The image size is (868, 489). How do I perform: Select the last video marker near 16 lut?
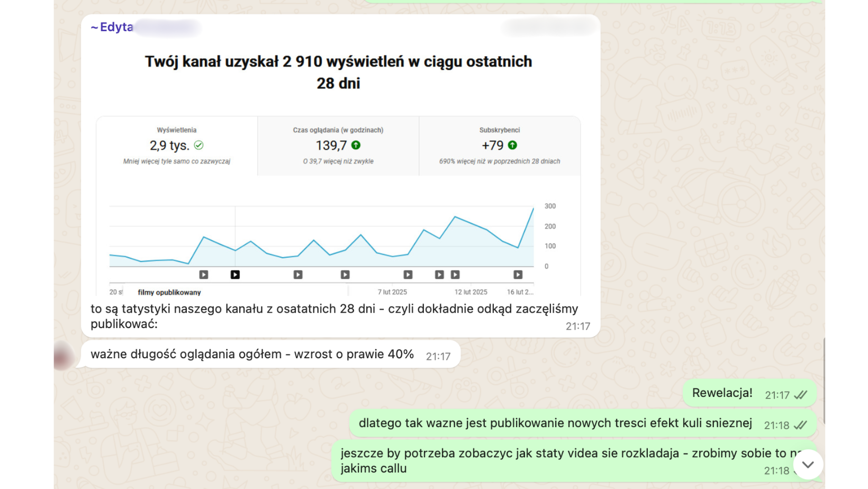coord(518,275)
